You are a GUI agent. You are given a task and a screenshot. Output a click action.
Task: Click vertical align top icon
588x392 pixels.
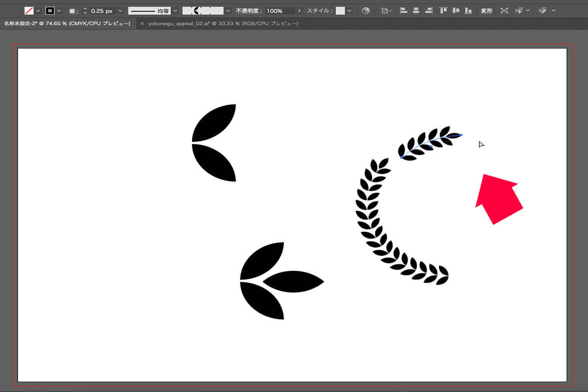point(443,10)
